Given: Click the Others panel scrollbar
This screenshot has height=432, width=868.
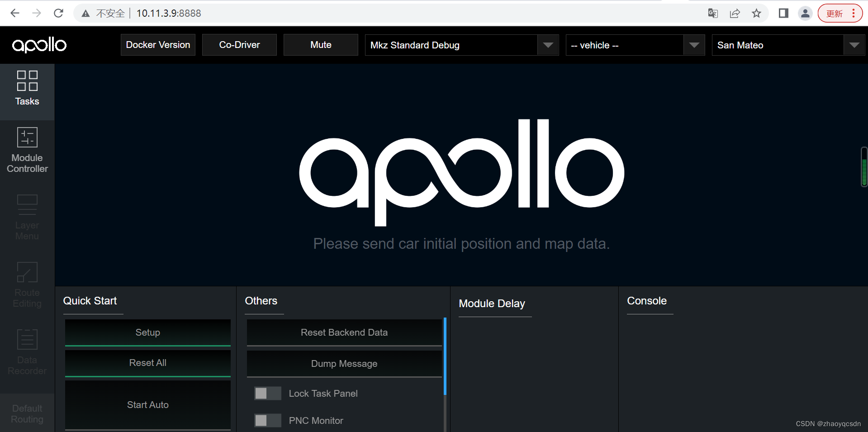Looking at the screenshot, I should point(445,356).
